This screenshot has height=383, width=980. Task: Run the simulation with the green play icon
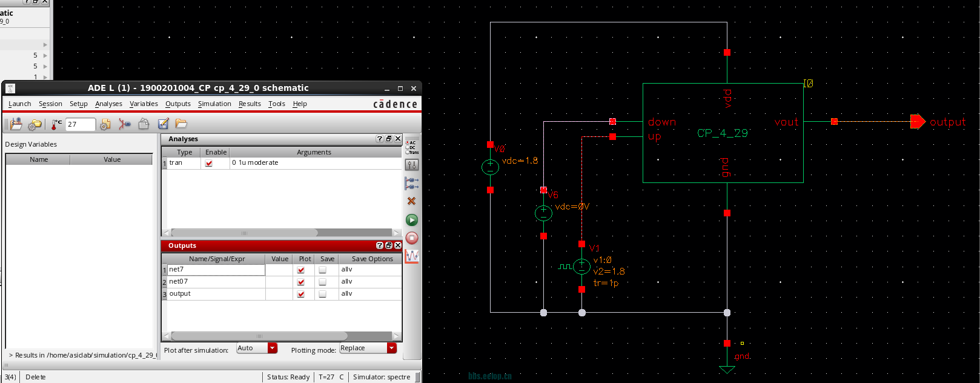click(412, 220)
